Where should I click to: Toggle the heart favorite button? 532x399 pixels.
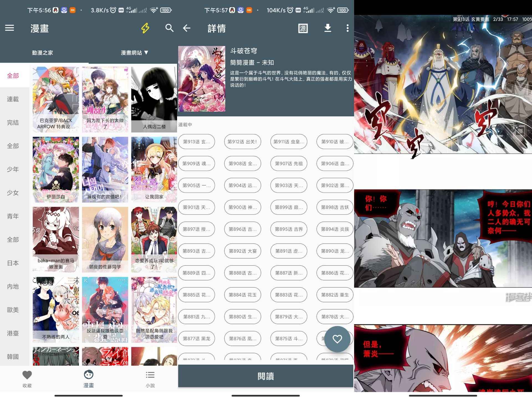pyautogui.click(x=337, y=339)
